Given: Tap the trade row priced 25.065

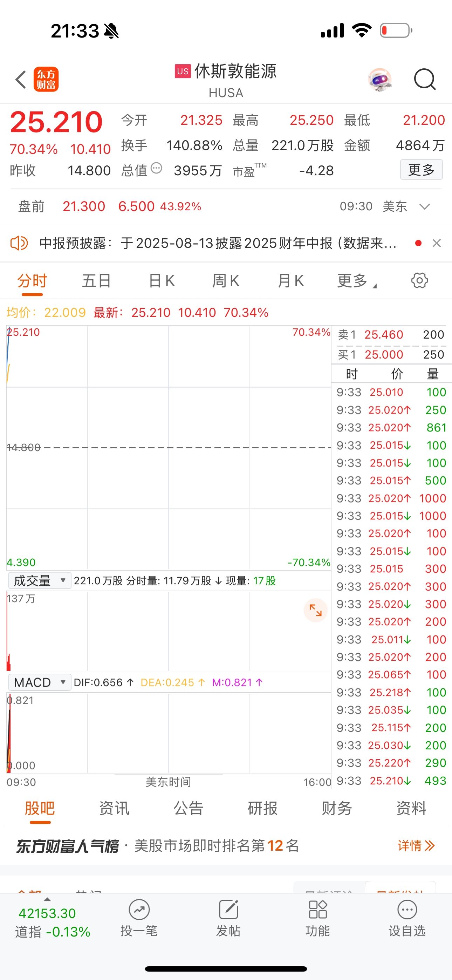Looking at the screenshot, I should [x=391, y=674].
